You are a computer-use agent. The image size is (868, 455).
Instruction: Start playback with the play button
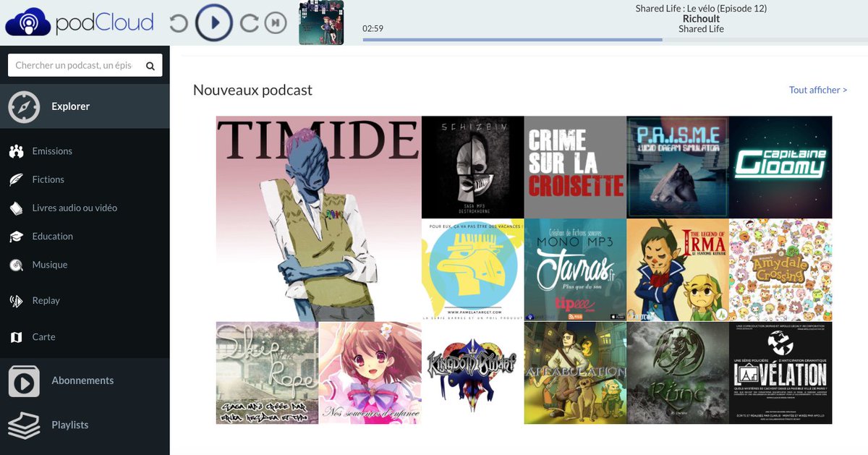click(x=214, y=23)
